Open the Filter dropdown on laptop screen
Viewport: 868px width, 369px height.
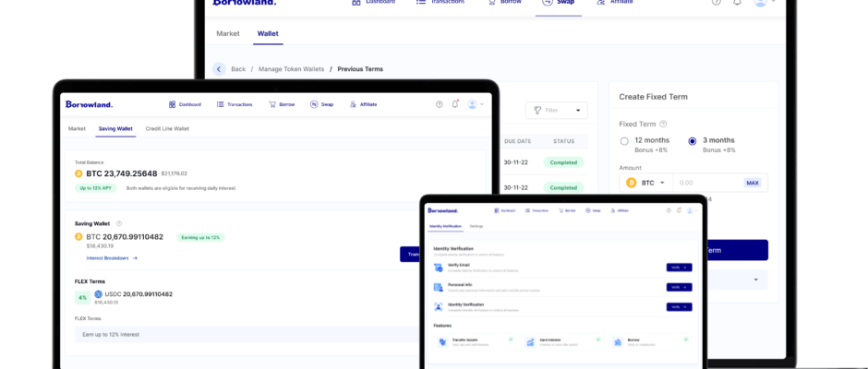click(x=556, y=110)
